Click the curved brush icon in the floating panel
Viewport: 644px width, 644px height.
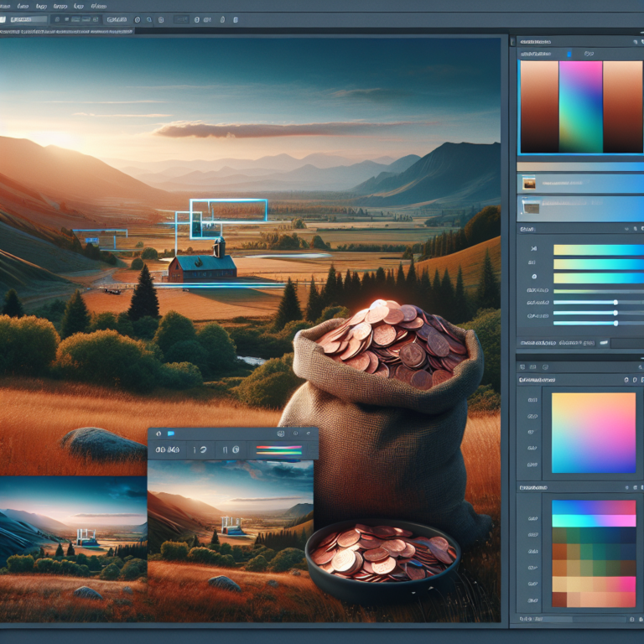pos(203,450)
